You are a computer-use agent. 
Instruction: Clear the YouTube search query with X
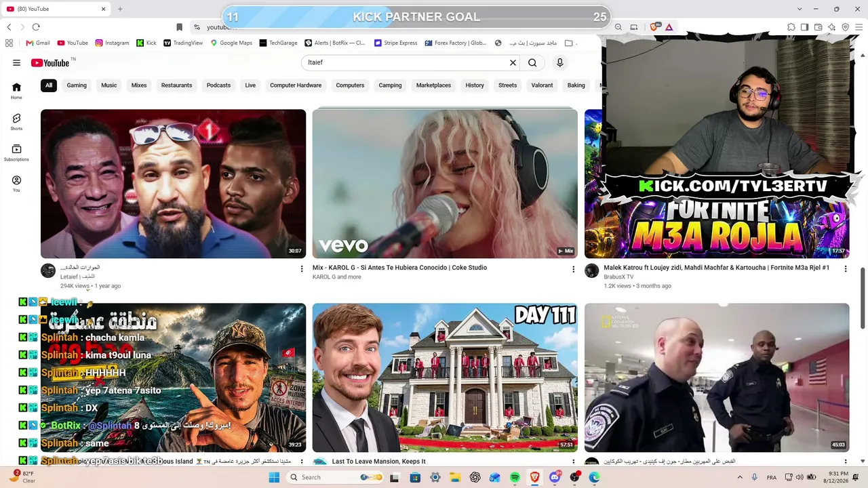pyautogui.click(x=513, y=62)
